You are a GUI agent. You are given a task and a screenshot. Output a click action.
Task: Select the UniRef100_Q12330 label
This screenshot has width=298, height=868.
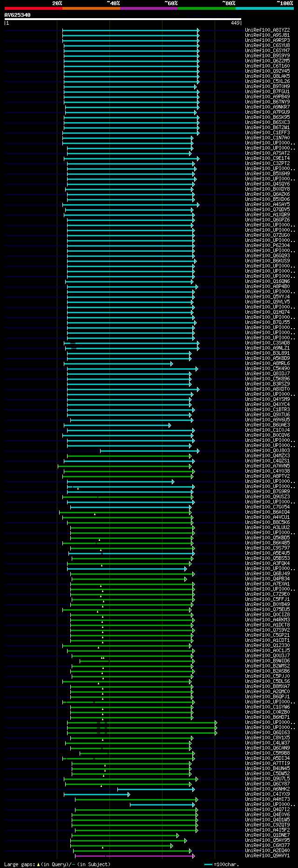click(267, 645)
